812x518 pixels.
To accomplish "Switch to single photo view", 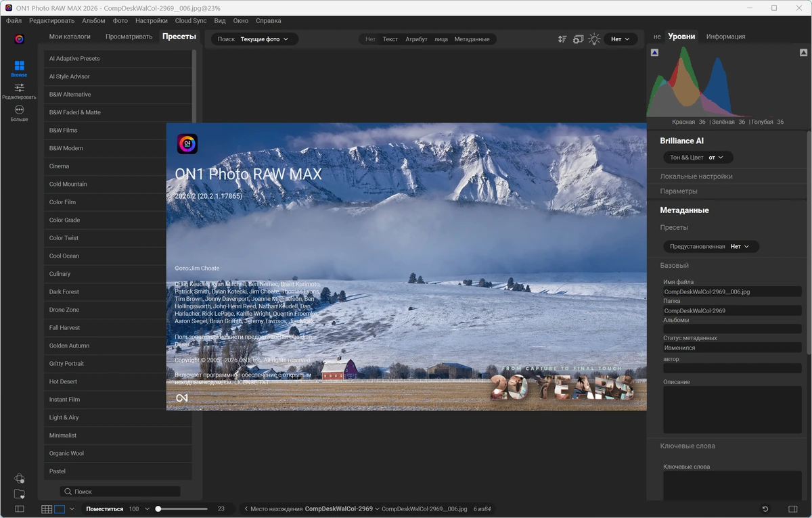I will click(x=60, y=509).
